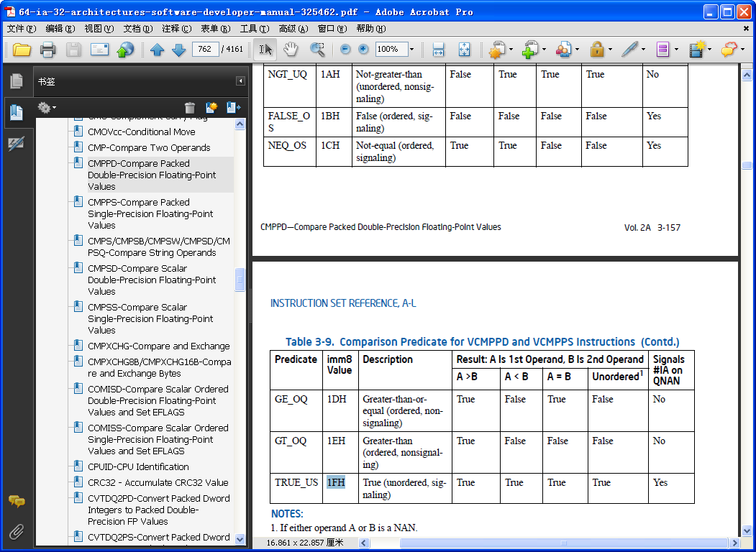
Task: Open the Forms dropdown arrow
Action: [x=676, y=50]
